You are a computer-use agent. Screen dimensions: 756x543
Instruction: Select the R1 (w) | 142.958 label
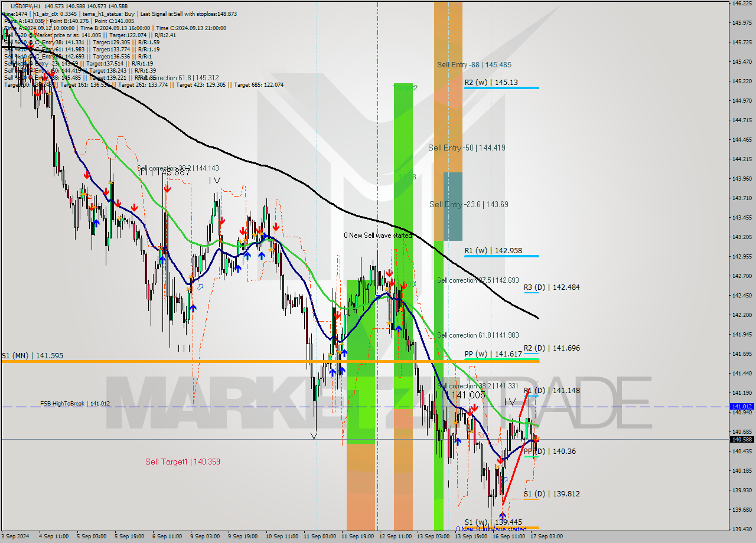click(493, 250)
